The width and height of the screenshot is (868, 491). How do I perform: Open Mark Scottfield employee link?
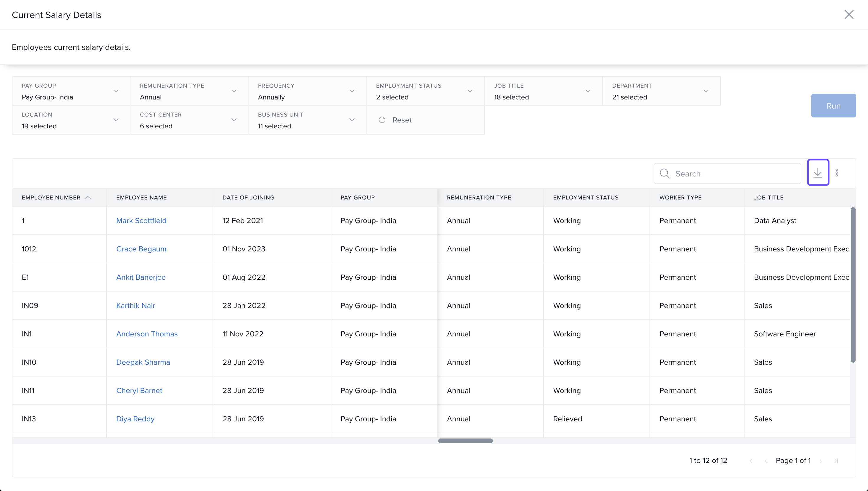click(x=141, y=220)
